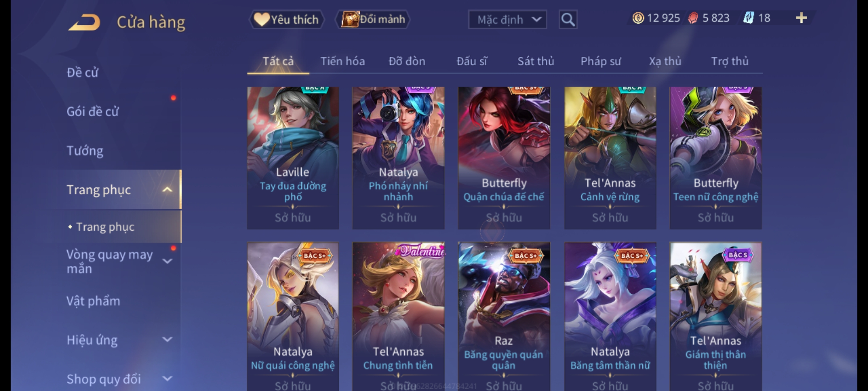Click the blue ticket currency icon
This screenshot has height=391, width=868.
coord(748,18)
